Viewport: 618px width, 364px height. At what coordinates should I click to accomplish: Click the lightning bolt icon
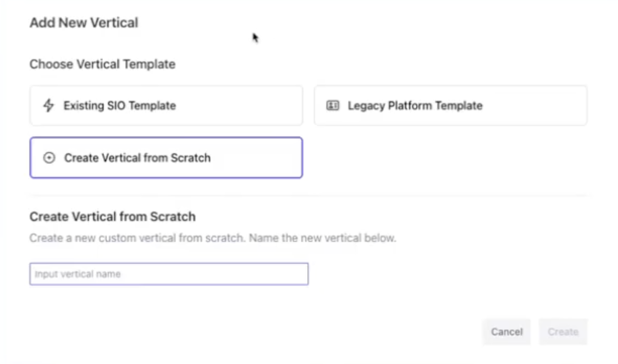tap(48, 105)
